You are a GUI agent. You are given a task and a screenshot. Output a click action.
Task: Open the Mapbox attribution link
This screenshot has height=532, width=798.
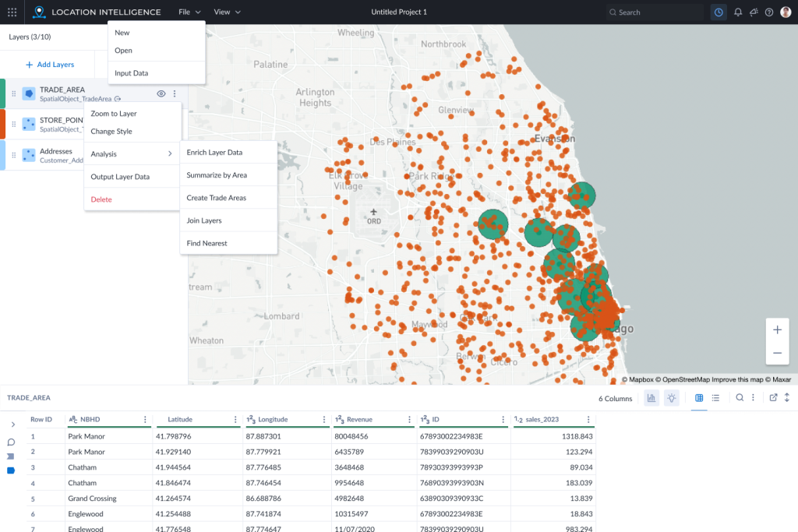[x=637, y=379]
